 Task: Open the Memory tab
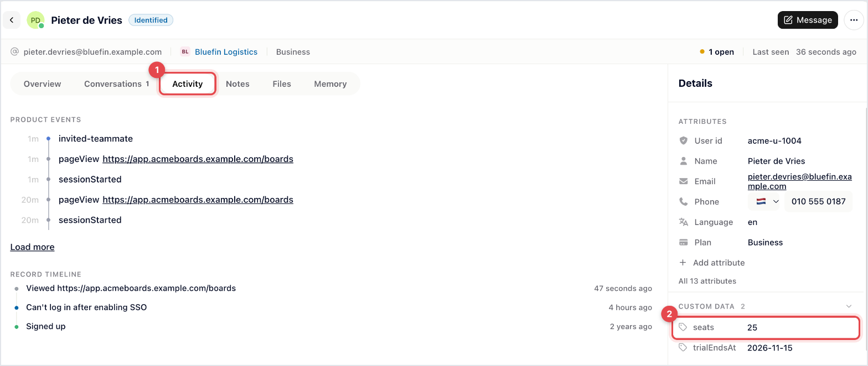330,84
